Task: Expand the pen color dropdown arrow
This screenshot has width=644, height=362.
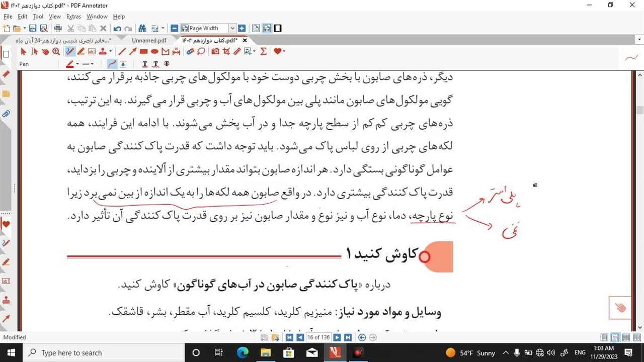Action: (x=77, y=64)
